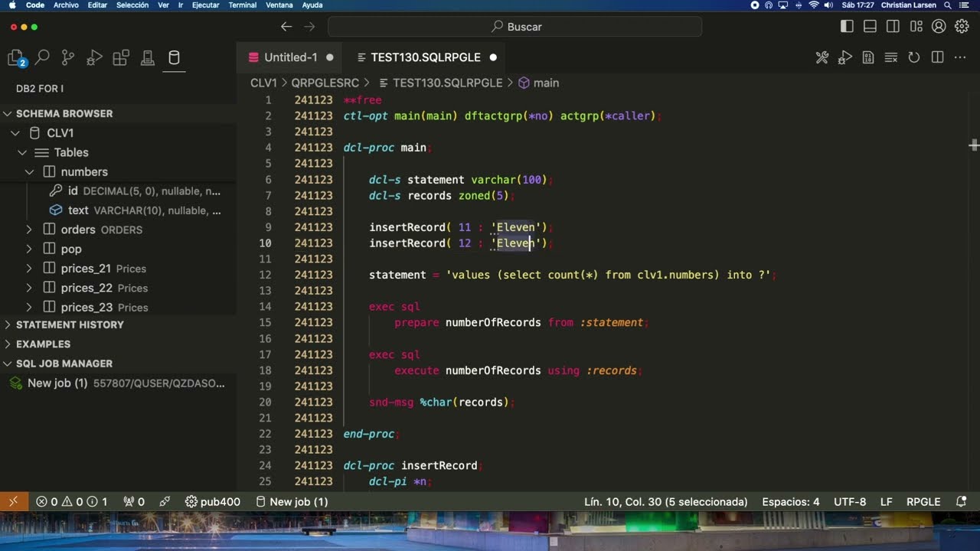Select the text VARCHAR(10) column
The height and width of the screenshot is (551, 980).
point(119,210)
